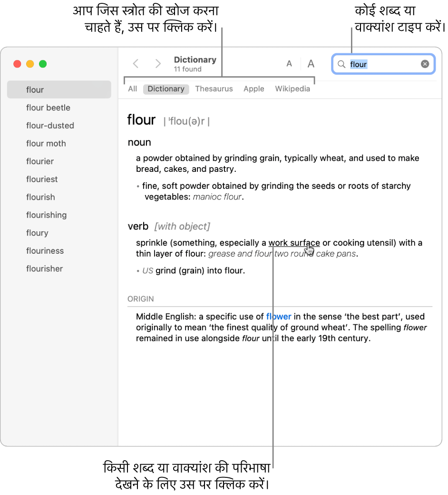The image size is (448, 495).
Task: Open the Wikipedia source tab
Action: (292, 89)
